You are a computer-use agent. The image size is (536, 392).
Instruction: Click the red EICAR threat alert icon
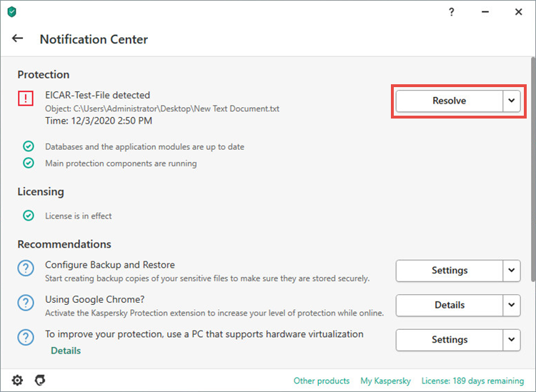26,99
